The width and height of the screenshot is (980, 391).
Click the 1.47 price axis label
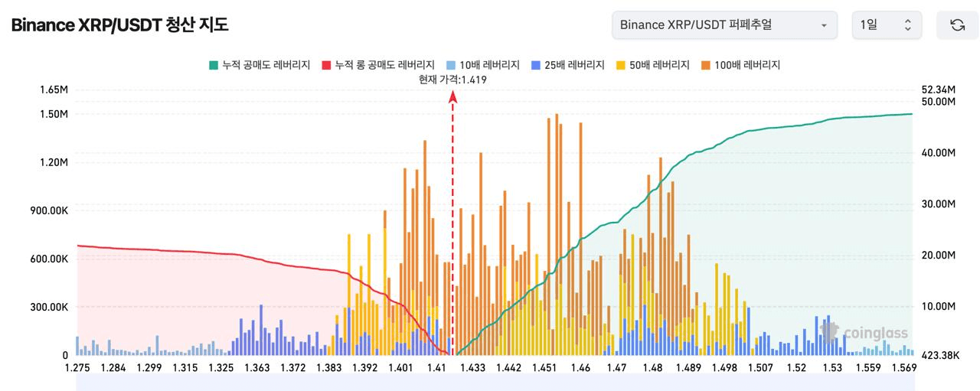pos(616,368)
